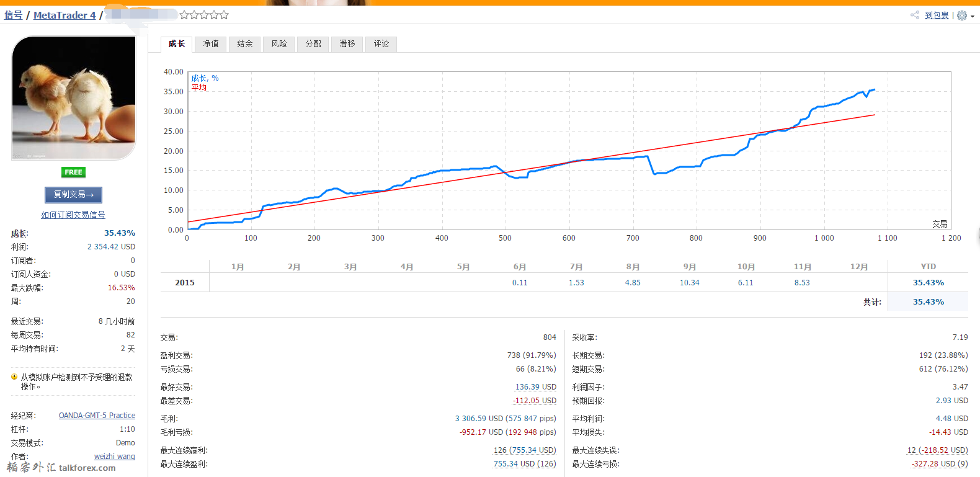980x477 pixels.
Task: Click the profit factor value 3.47
Action: tap(960, 387)
